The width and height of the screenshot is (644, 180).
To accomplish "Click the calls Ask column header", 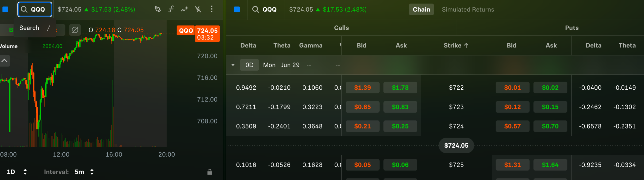I will (x=401, y=45).
